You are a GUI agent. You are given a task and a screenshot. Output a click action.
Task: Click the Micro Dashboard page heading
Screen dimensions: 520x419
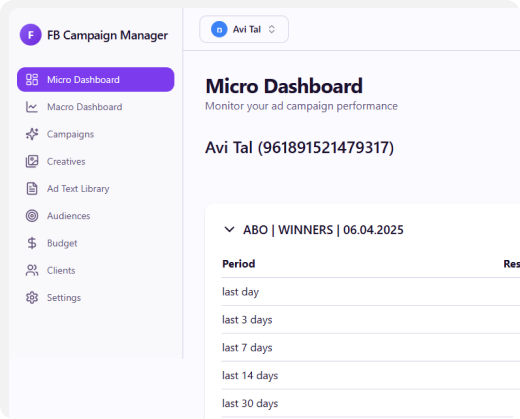tap(284, 86)
